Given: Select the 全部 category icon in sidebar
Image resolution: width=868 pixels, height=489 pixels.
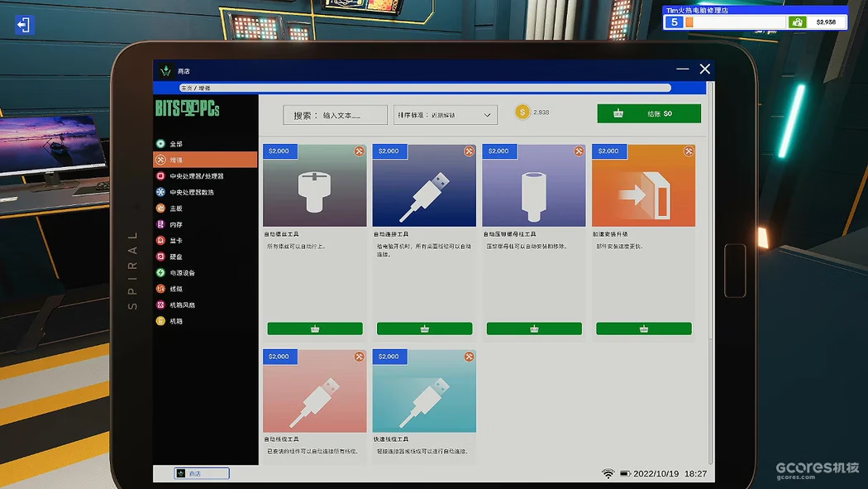Looking at the screenshot, I should click(160, 144).
